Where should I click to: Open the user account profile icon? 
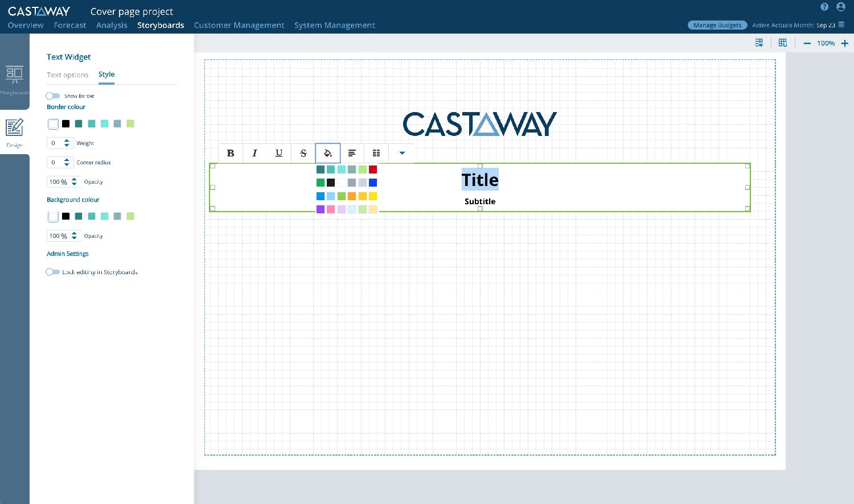pos(841,7)
